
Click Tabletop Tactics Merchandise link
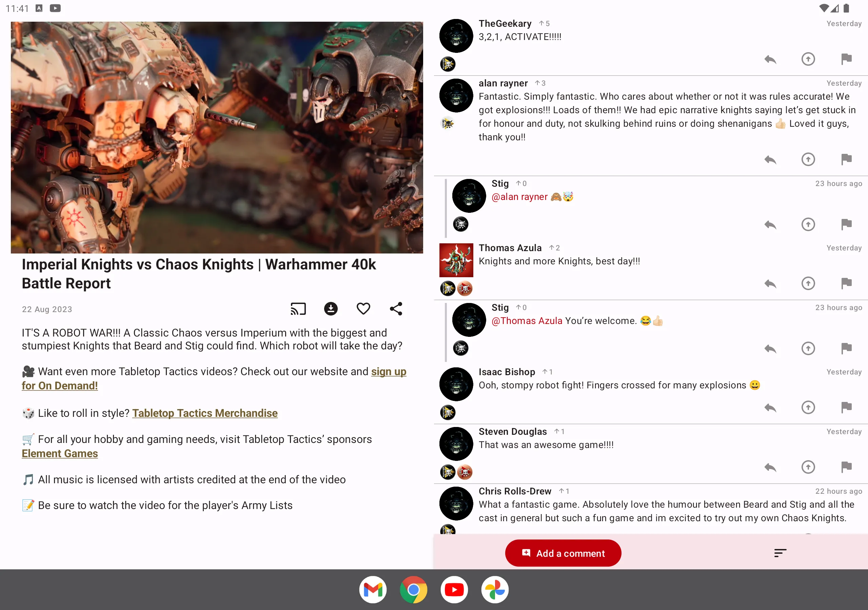point(205,413)
